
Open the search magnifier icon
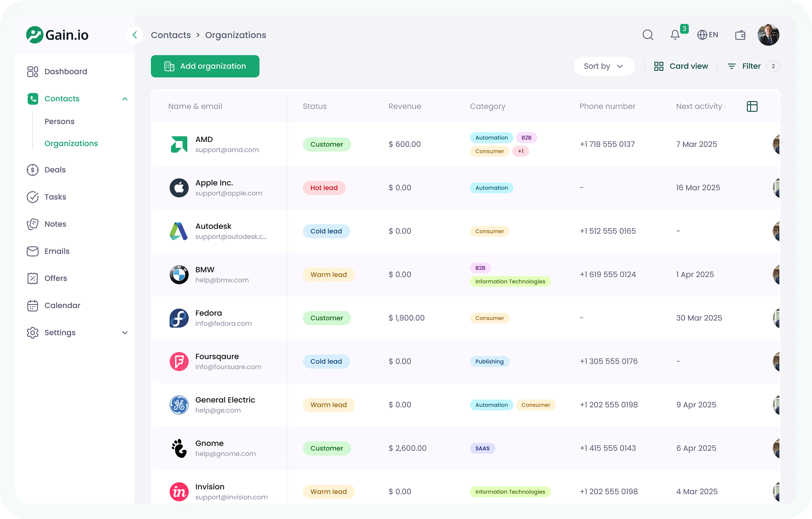(648, 35)
